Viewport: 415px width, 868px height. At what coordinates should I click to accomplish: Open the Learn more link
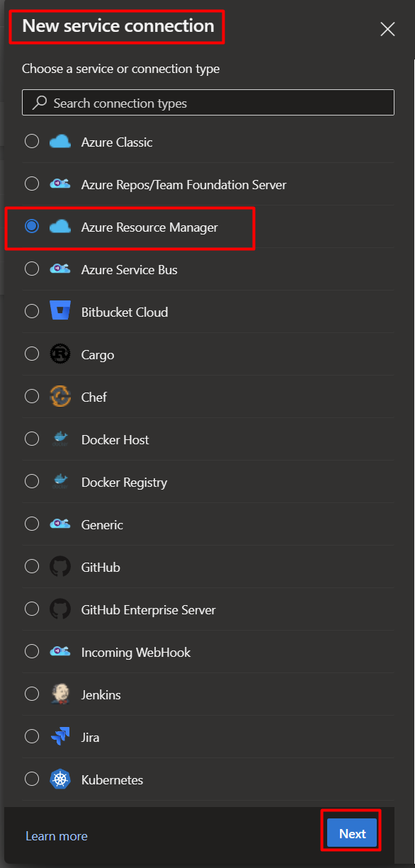pyautogui.click(x=57, y=836)
